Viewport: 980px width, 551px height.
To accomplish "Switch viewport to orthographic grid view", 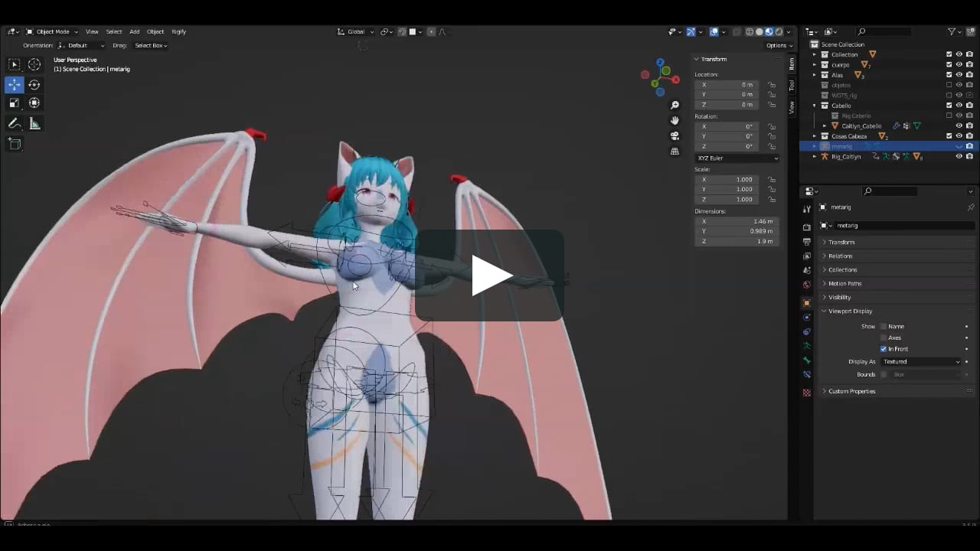I will pyautogui.click(x=675, y=151).
